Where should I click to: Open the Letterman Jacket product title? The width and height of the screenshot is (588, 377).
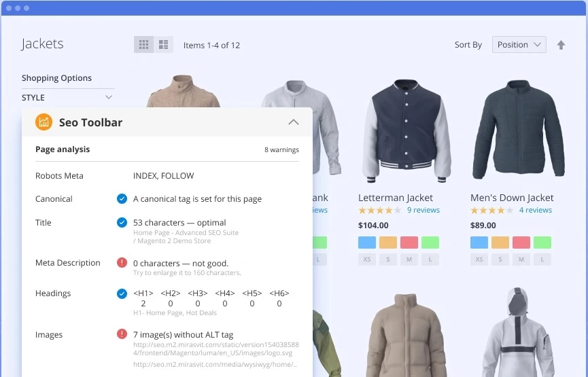[395, 198]
